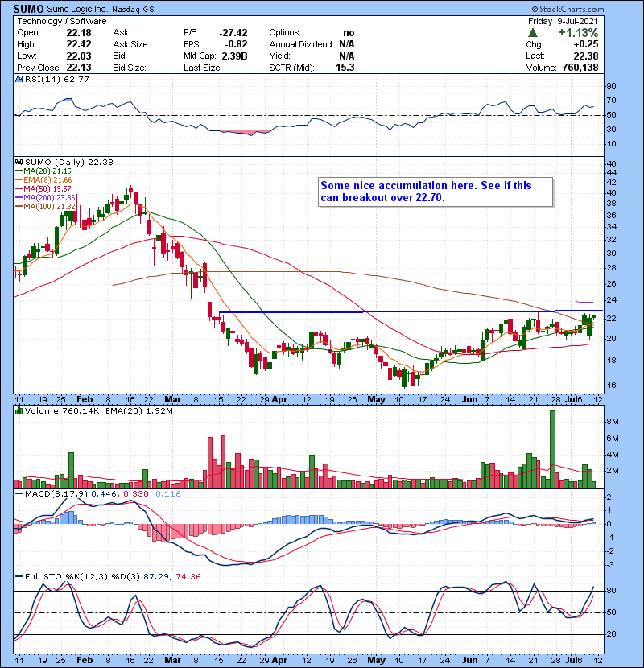Viewport: 644px width, 668px height.
Task: Click the "Ask Size:" label
Action: tap(131, 44)
